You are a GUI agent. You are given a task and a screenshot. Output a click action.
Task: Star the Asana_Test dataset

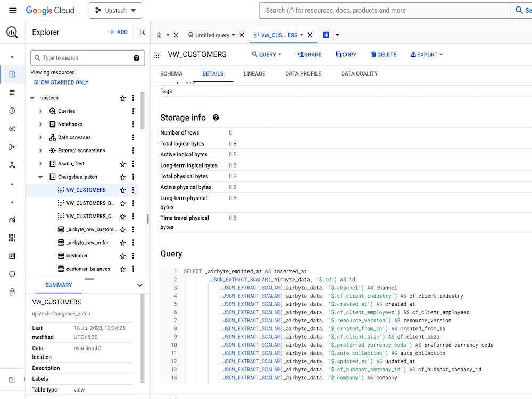123,164
